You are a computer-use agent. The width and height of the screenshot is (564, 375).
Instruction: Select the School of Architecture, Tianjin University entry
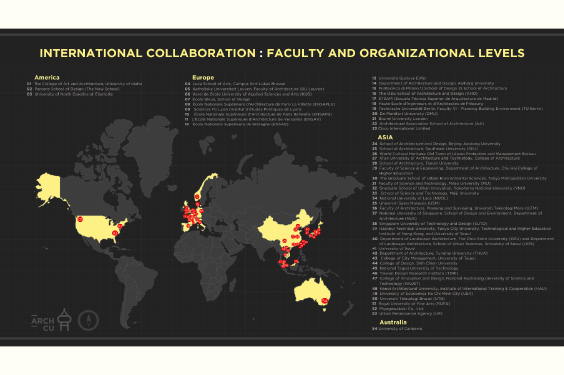point(415,163)
